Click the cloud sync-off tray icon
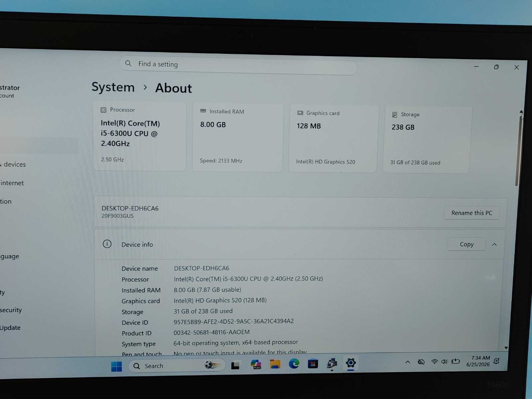The width and height of the screenshot is (532, 399). [421, 362]
